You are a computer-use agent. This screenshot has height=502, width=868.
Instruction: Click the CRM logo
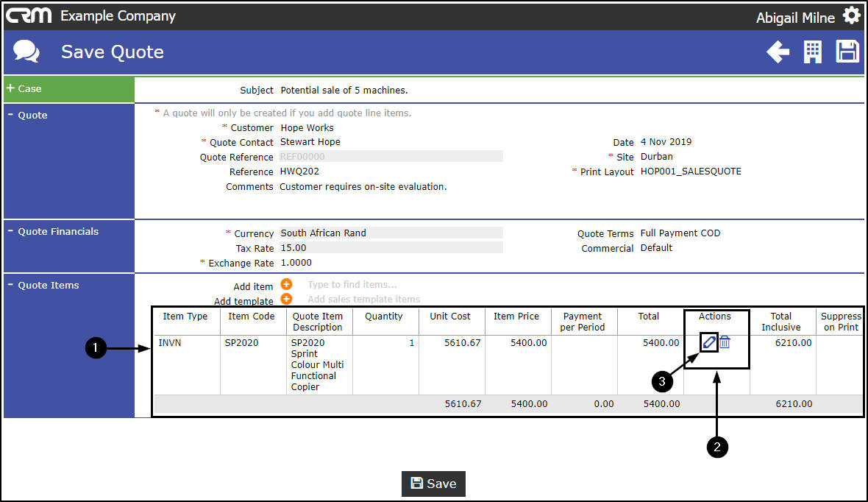pos(28,15)
